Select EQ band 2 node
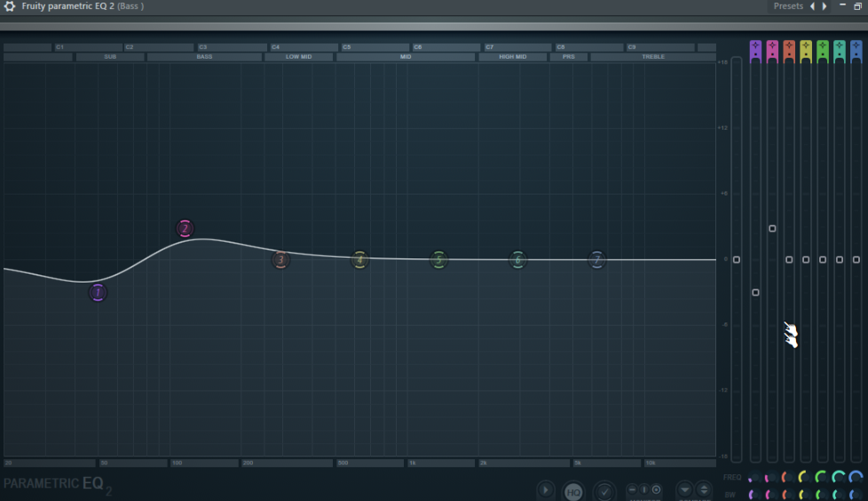The width and height of the screenshot is (868, 501). click(x=185, y=228)
